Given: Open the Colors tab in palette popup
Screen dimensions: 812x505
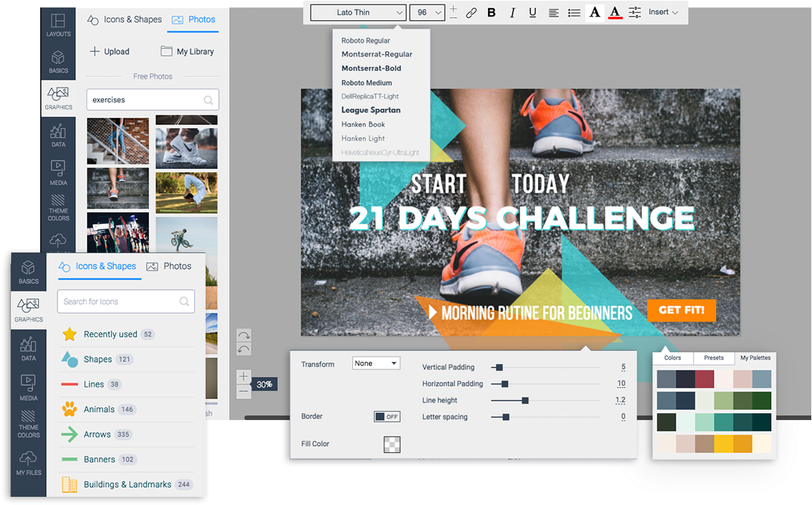Looking at the screenshot, I should pos(673,358).
